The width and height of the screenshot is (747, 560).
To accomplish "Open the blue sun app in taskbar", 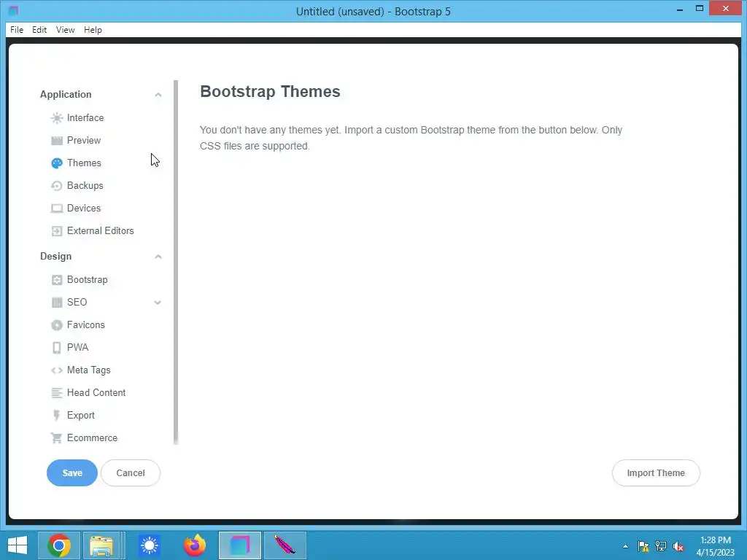I will click(149, 545).
